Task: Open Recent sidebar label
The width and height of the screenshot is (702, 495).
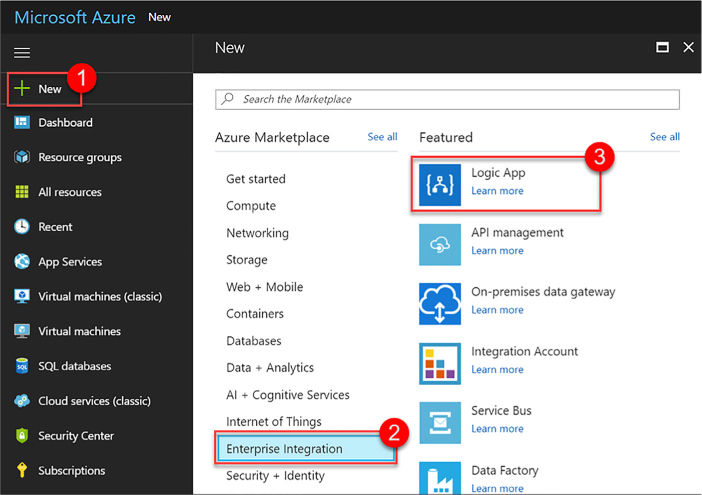Action: pos(55,227)
